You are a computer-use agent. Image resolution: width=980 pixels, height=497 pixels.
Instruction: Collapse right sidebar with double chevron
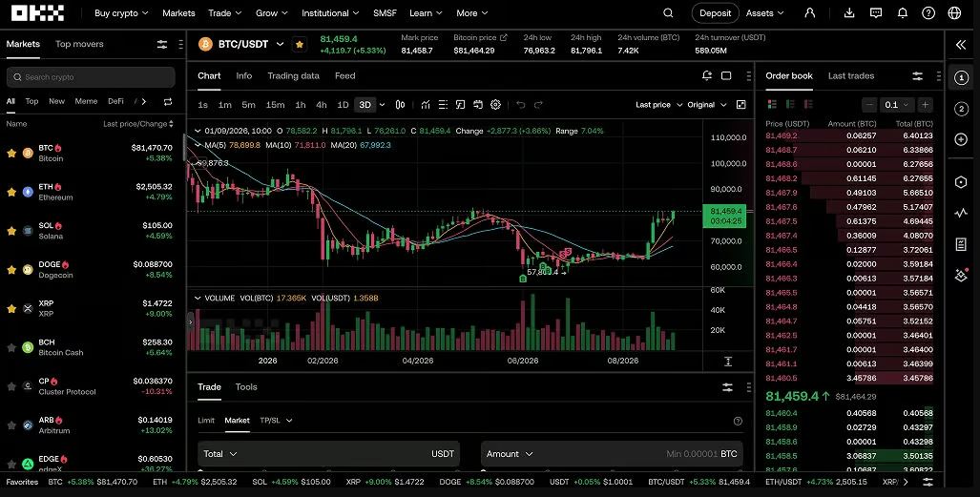tap(961, 45)
